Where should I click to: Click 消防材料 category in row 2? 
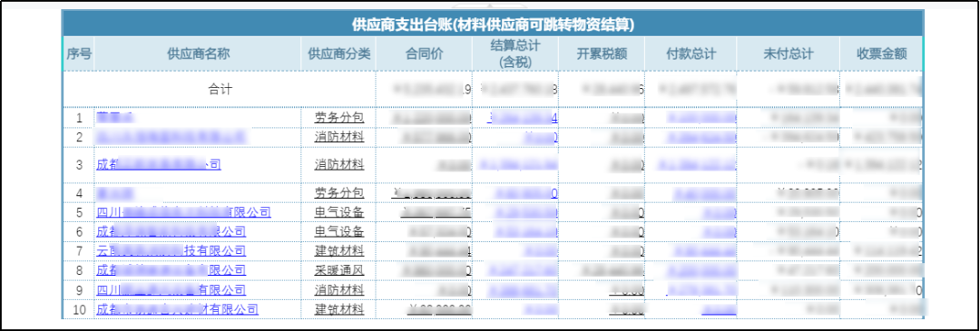tap(339, 136)
